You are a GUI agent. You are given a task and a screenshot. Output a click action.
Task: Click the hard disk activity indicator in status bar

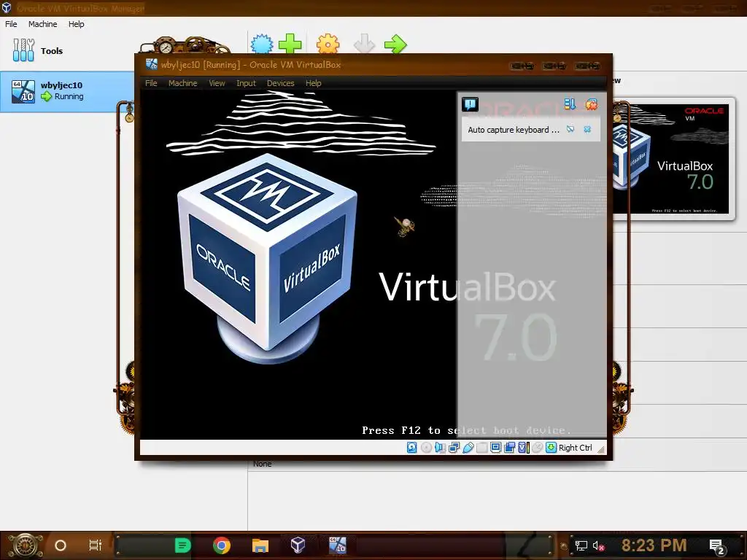[x=412, y=447]
